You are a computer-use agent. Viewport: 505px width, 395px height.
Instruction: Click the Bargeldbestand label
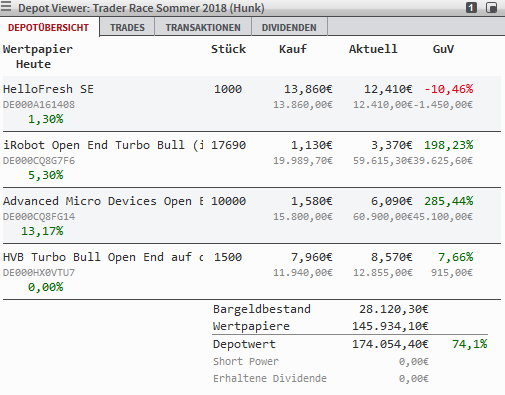[262, 309]
